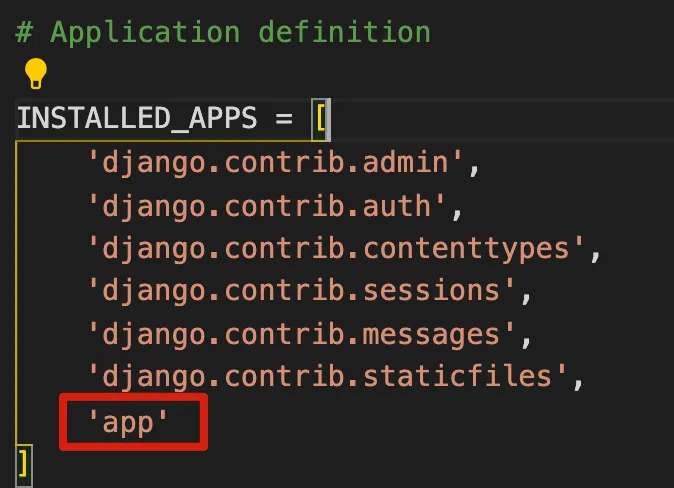Click the 'django.contrib.staticfiles' string

pyautogui.click(x=327, y=376)
